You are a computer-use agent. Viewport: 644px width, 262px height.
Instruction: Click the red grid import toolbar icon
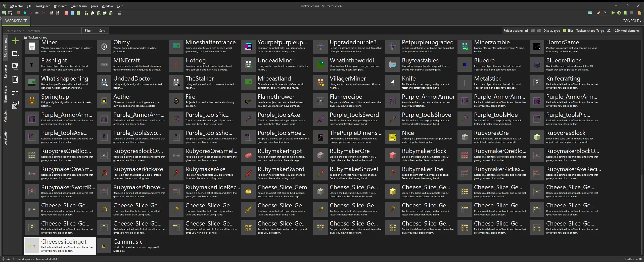tap(66, 13)
